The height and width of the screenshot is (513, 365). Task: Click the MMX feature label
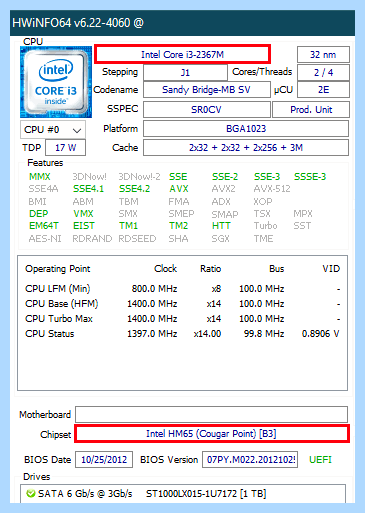pos(40,177)
